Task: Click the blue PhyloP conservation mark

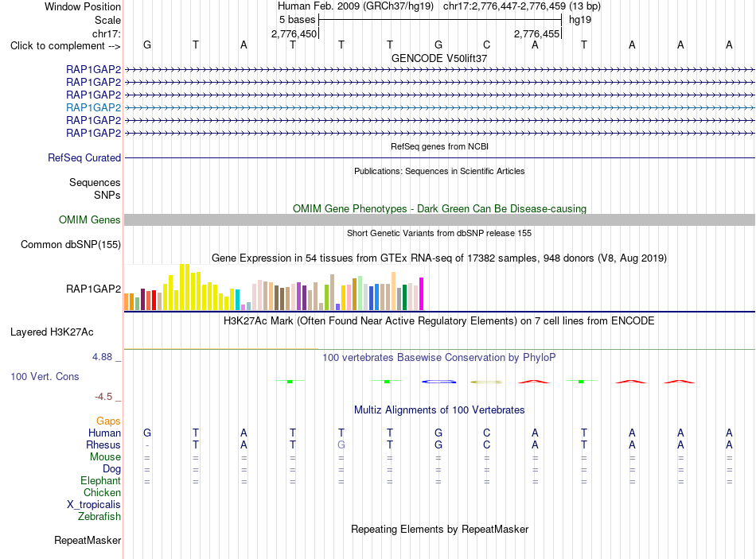Action: [x=438, y=382]
